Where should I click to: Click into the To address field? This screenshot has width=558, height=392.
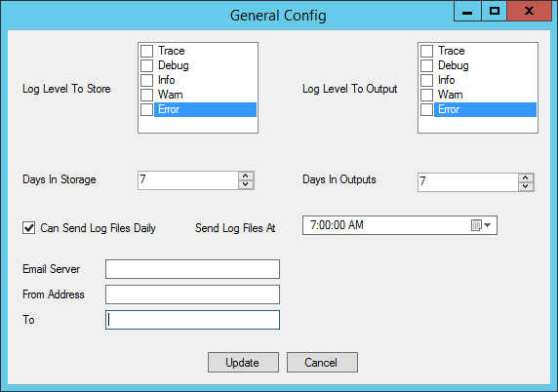tap(192, 320)
